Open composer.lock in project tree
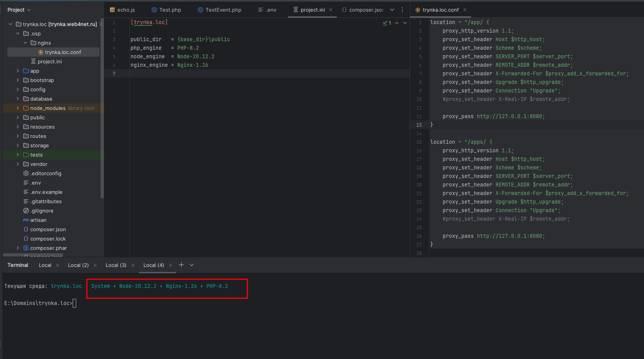 (48, 239)
